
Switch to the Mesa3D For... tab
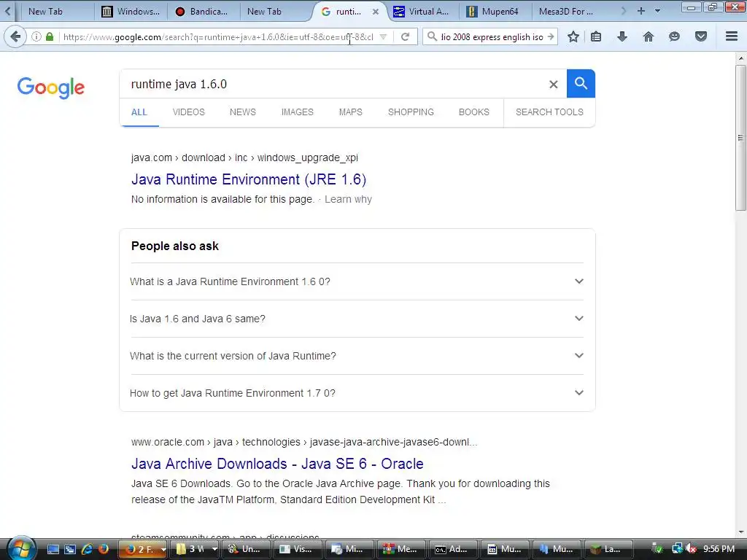point(567,12)
